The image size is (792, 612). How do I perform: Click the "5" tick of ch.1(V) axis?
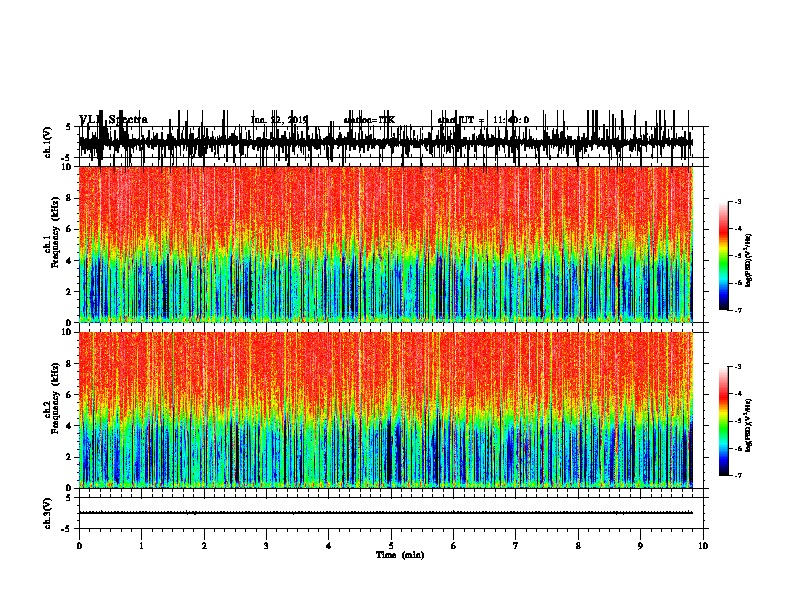[x=69, y=127]
